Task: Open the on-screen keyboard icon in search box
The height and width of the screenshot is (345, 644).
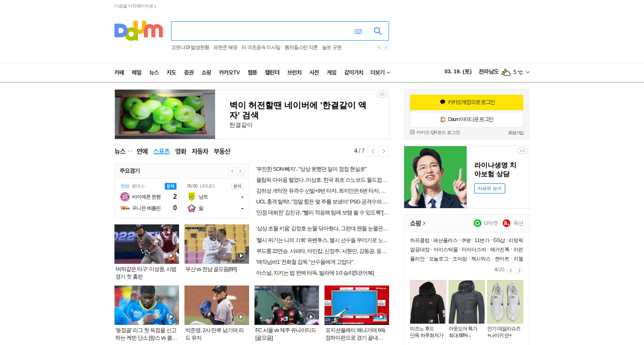Action: tap(358, 31)
